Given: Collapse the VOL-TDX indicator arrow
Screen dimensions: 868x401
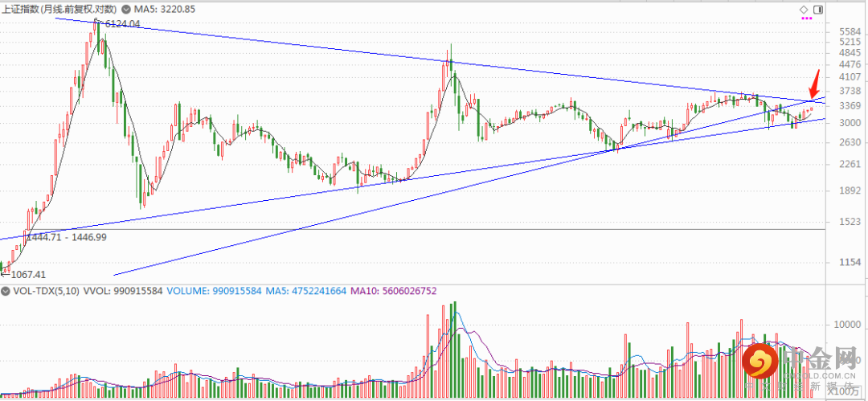Looking at the screenshot, I should 6,291.
